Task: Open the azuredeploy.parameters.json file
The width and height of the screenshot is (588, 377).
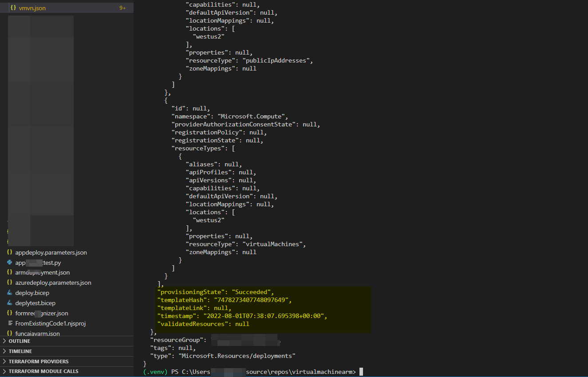Action: point(53,283)
